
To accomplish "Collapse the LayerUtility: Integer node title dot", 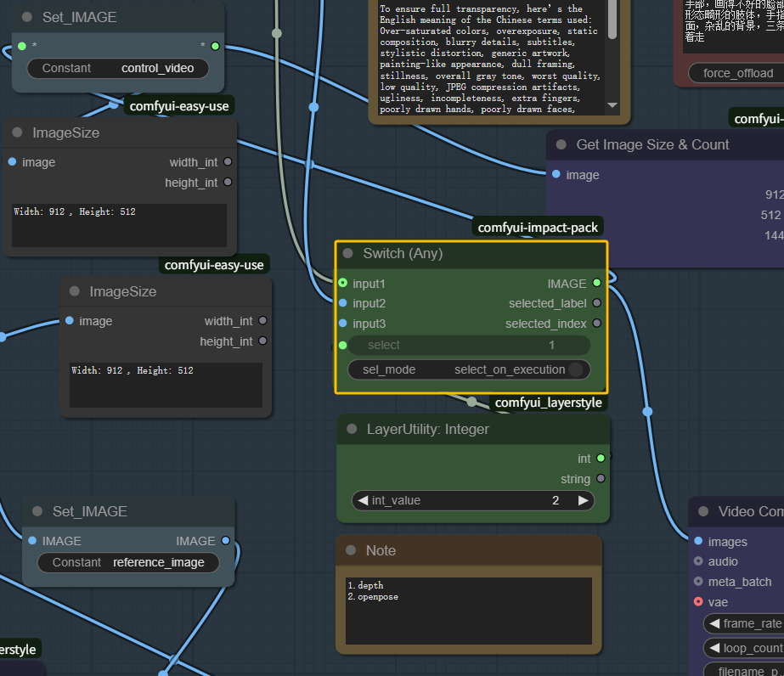I will point(352,429).
